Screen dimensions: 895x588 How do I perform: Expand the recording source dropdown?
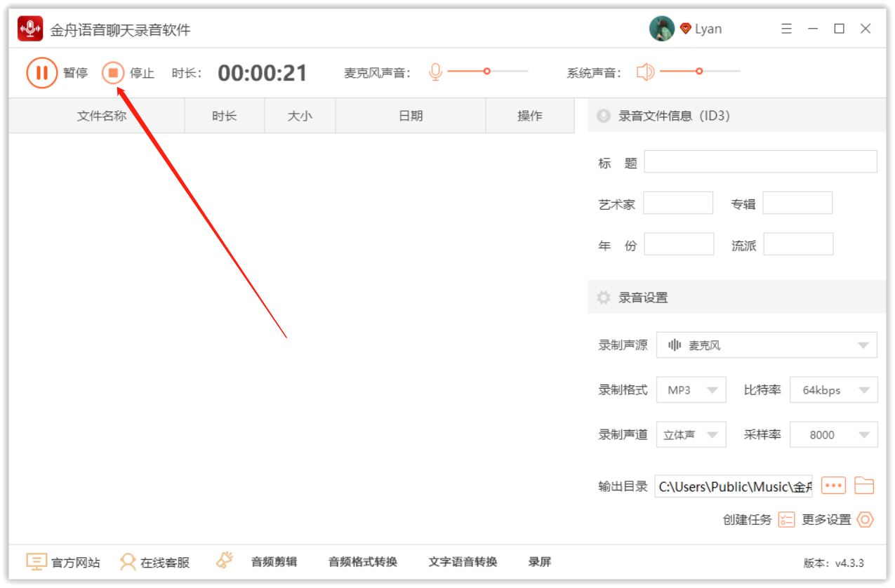(766, 345)
